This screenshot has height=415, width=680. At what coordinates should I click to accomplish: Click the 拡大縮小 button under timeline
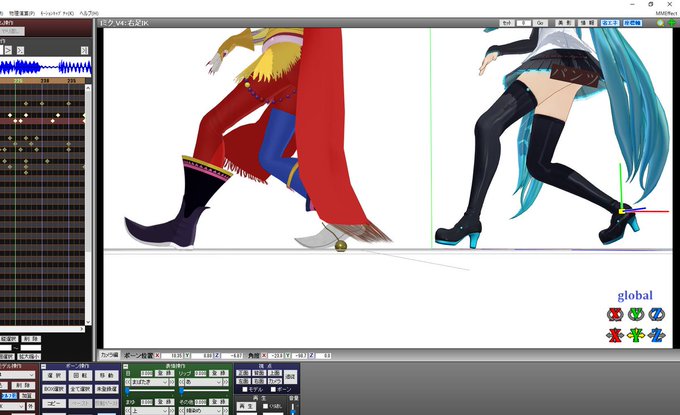coord(29,356)
